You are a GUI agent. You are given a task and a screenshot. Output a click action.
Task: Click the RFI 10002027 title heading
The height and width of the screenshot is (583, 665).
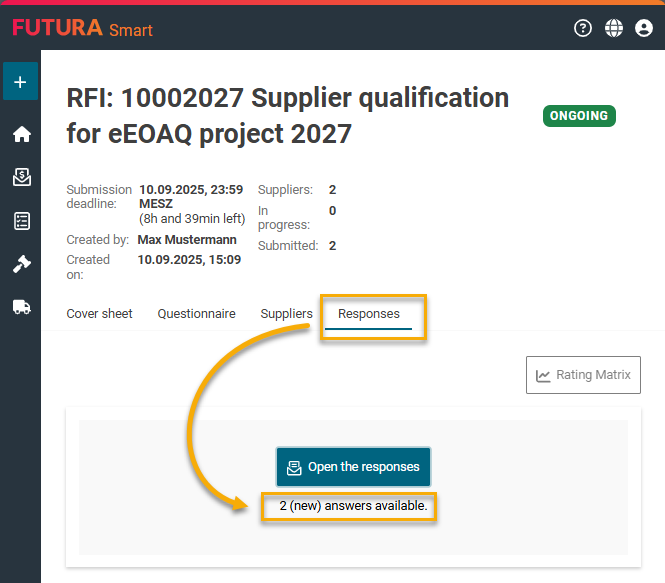click(288, 115)
